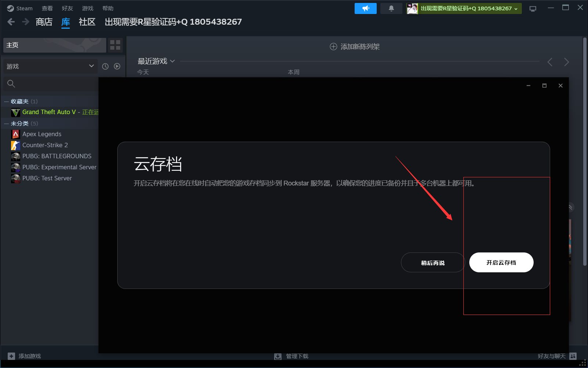588x368 pixels.
Task: Click the announcements megaphone icon
Action: [365, 8]
